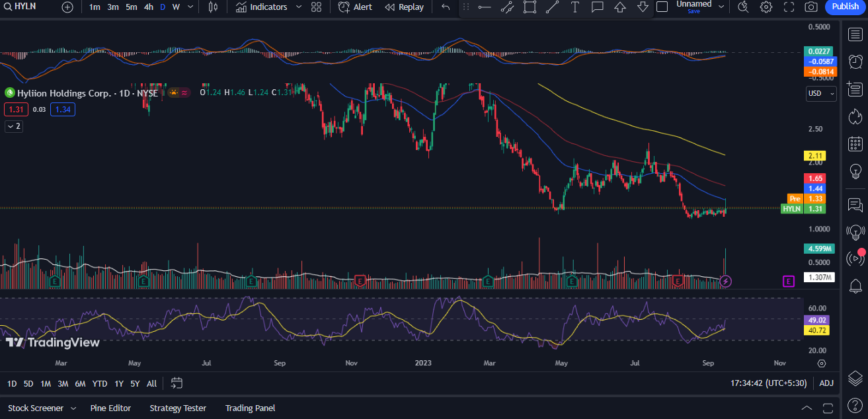Open the Watchlist panel
The width and height of the screenshot is (868, 419).
855,34
